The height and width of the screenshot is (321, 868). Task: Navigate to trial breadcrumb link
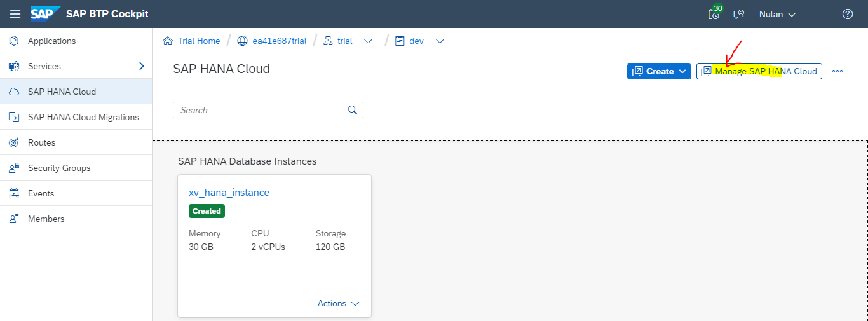[345, 41]
